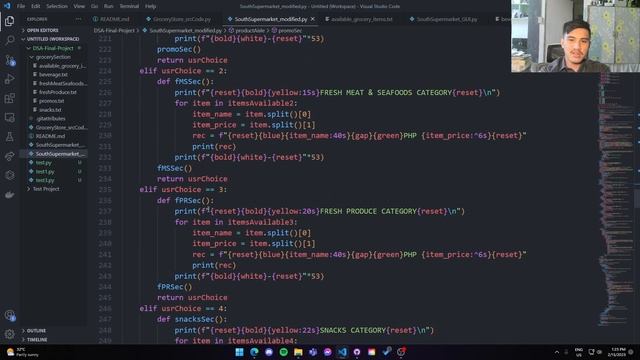This screenshot has height=360, width=640.
Task: Open Discord from the taskbar
Action: [269, 352]
